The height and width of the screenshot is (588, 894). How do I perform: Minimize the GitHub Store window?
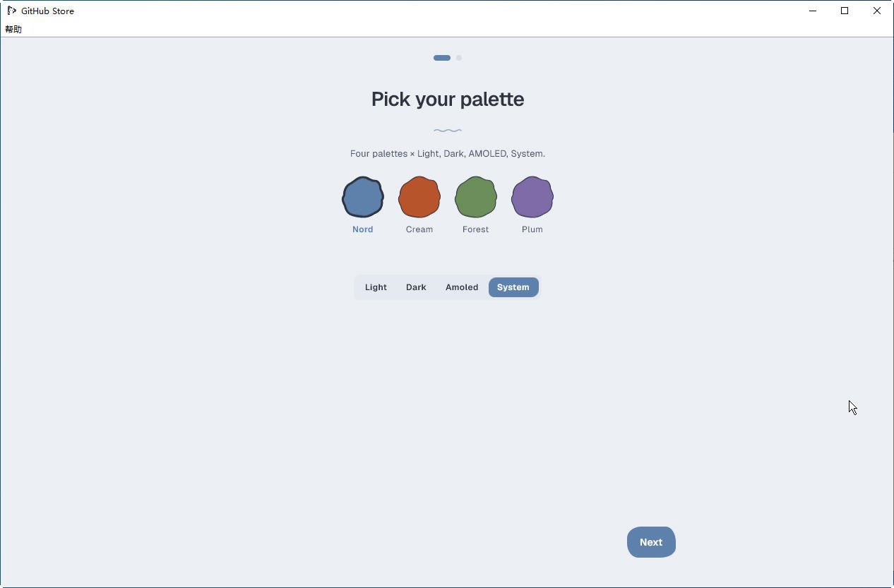[813, 11]
